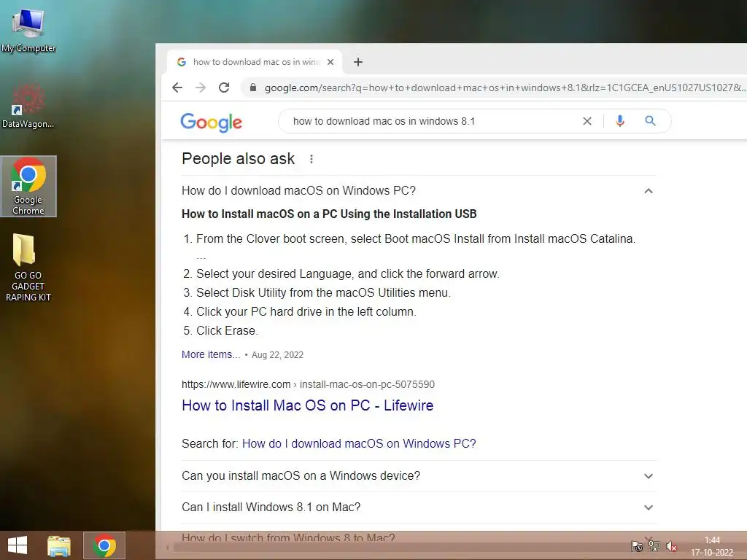Click the padlock site info icon

(x=253, y=87)
